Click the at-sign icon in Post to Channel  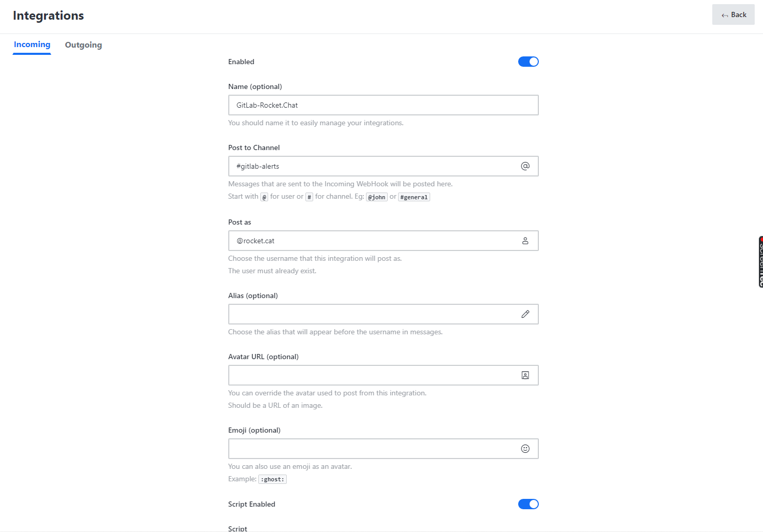pos(525,166)
